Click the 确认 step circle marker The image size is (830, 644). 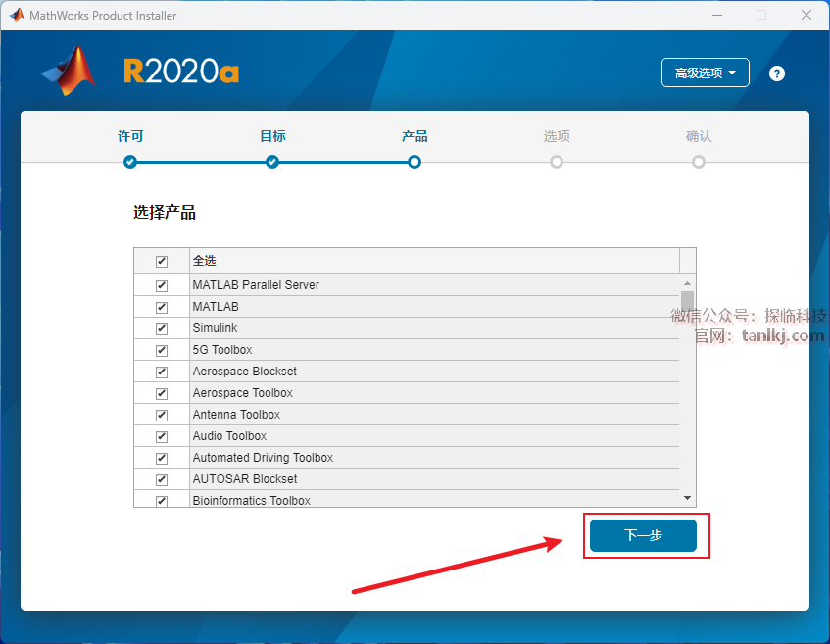[699, 162]
